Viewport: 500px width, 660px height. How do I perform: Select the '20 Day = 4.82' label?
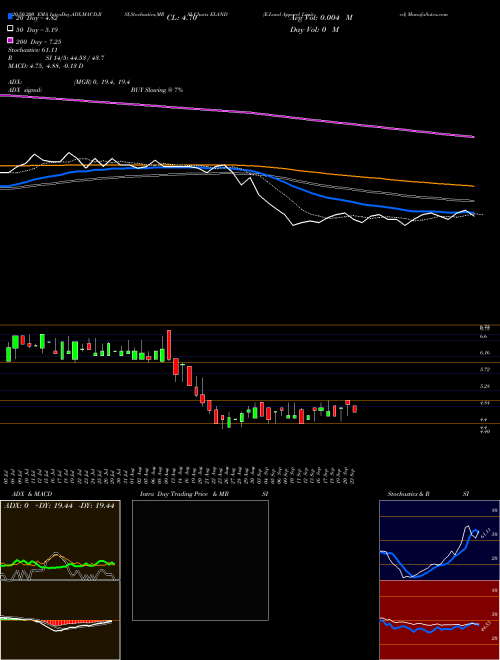(x=36, y=18)
